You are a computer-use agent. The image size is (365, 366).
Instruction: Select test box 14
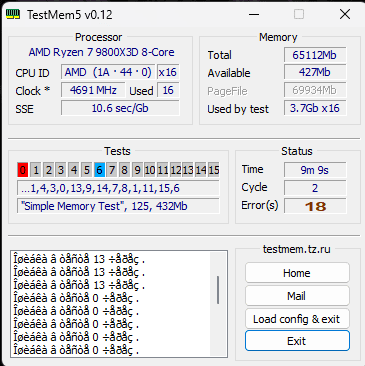coord(201,170)
